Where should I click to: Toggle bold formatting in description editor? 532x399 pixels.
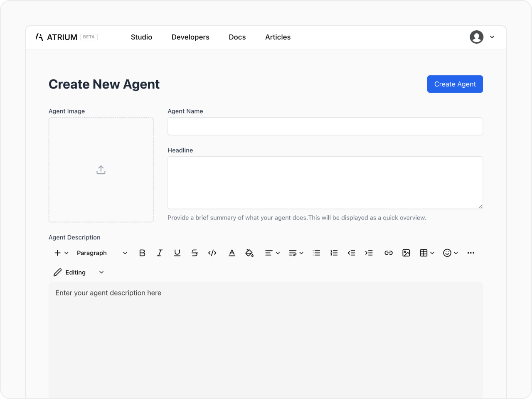(142, 253)
